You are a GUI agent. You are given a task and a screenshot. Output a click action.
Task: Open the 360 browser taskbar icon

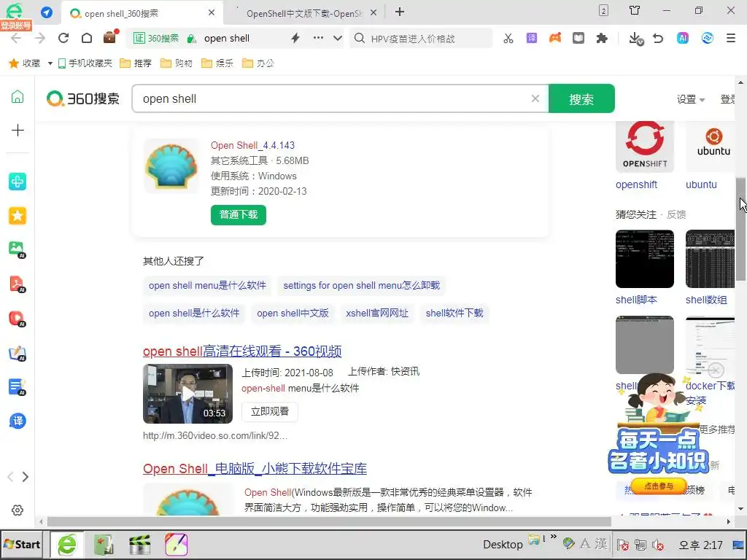67,544
